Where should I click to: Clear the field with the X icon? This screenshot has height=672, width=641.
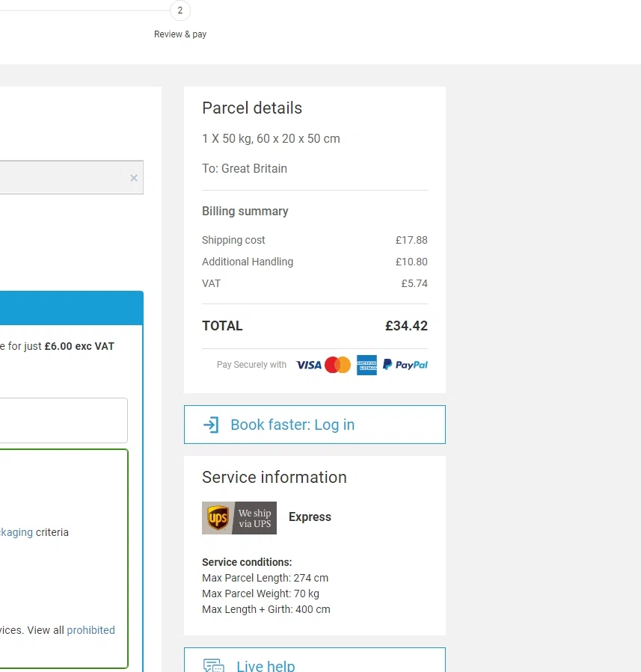[134, 178]
